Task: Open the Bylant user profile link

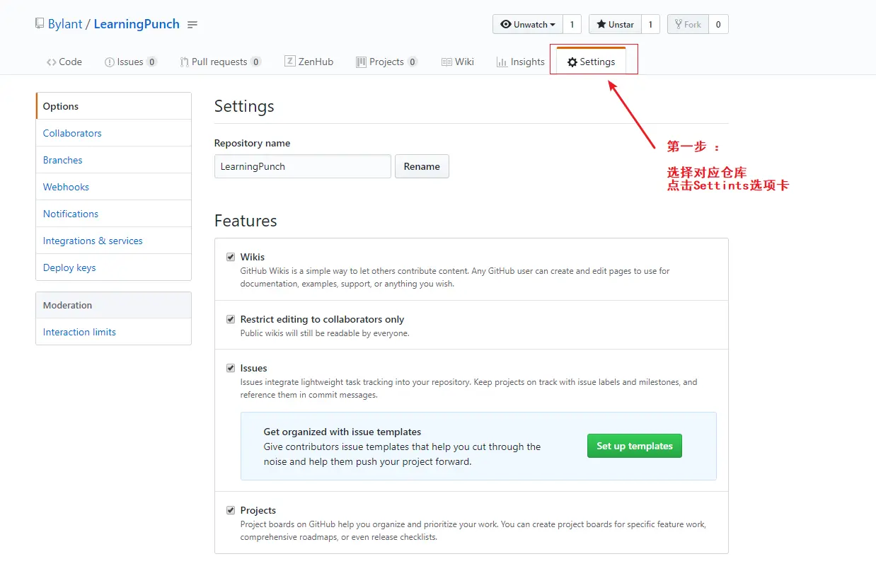Action: coord(65,24)
